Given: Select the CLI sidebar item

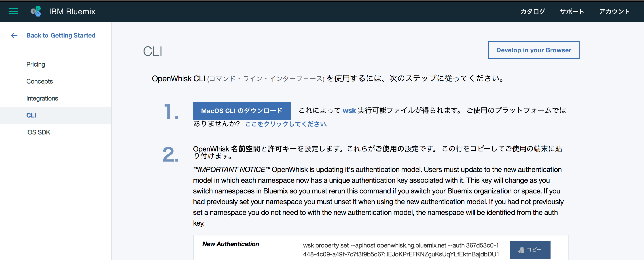Looking at the screenshot, I should (31, 115).
